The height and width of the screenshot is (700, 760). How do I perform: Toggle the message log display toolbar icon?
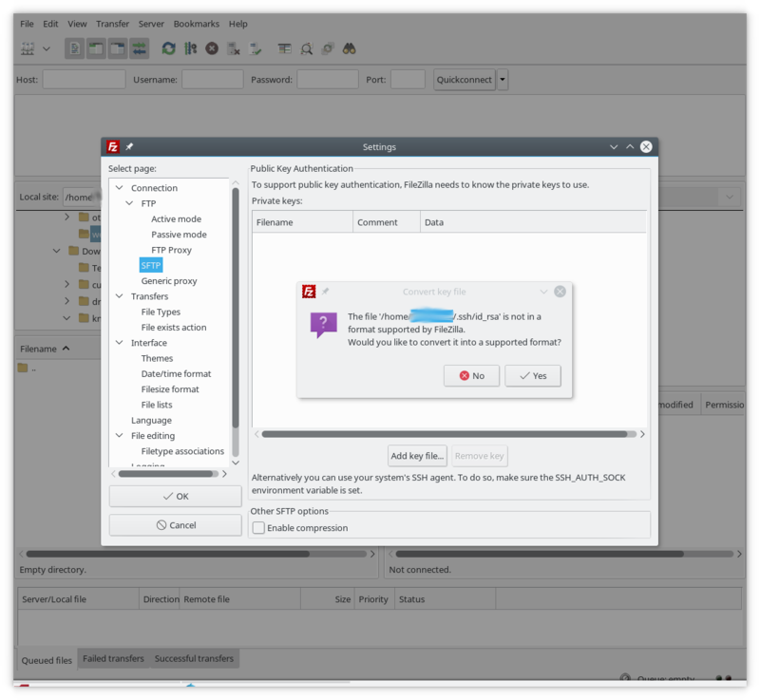[75, 48]
